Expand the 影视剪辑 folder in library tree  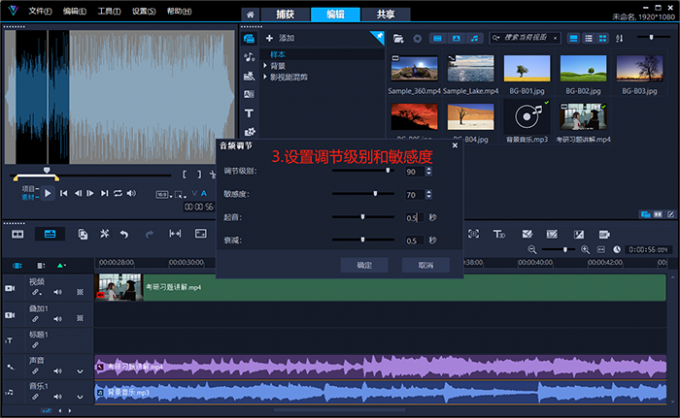265,76
